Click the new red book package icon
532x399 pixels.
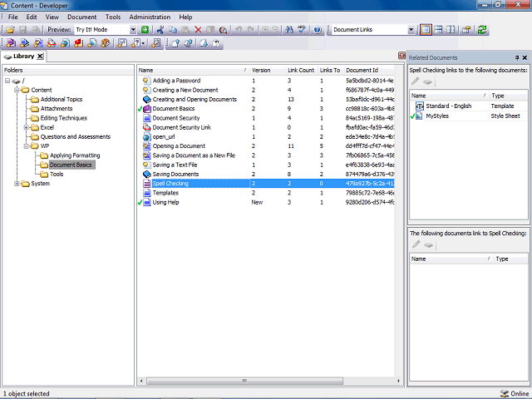point(79,43)
